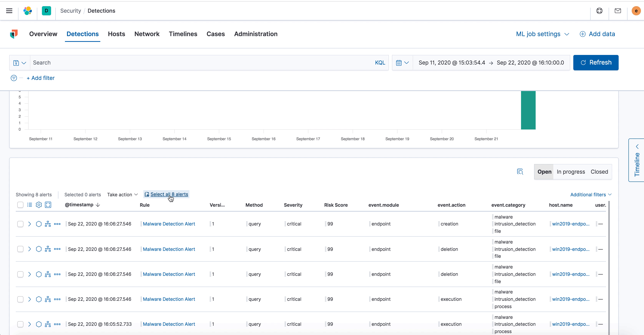Show In progress alerts

(571, 172)
